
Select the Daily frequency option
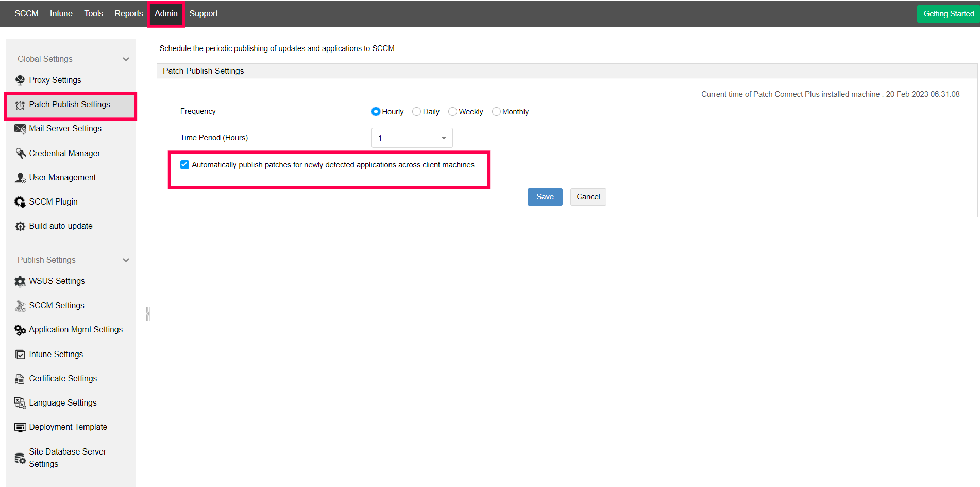coord(416,111)
